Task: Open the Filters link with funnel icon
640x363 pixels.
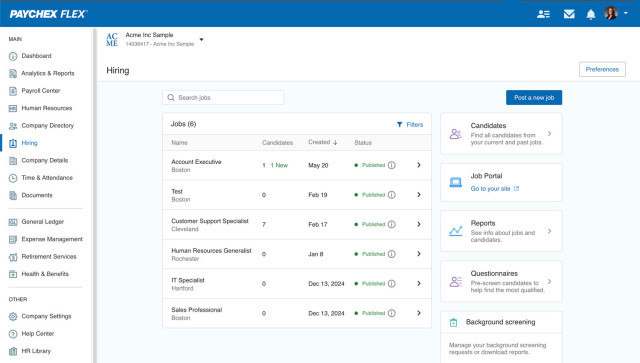Action: 410,125
